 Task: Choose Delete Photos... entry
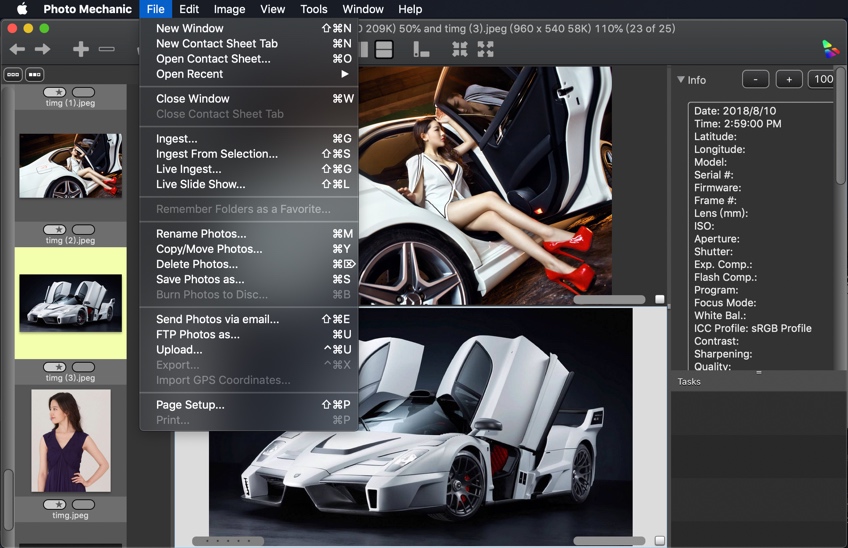249,264
